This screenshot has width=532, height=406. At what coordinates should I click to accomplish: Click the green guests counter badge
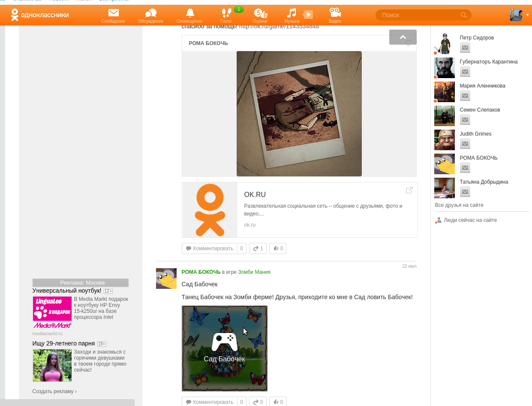[x=239, y=9]
